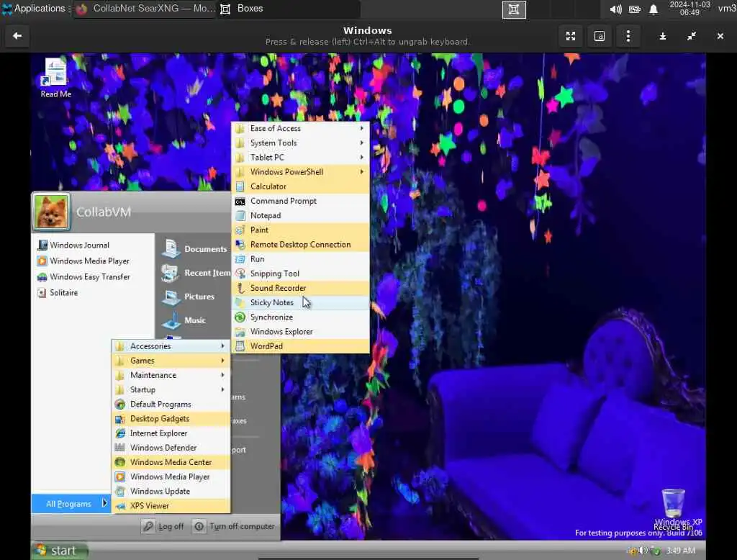Image resolution: width=737 pixels, height=560 pixels.
Task: Launch Paint program
Action: 300,230
